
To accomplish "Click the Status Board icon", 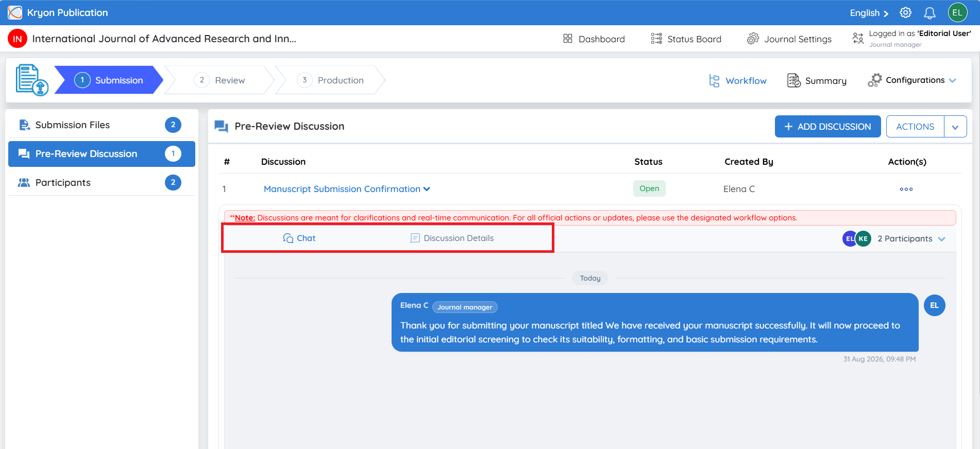I will (656, 39).
